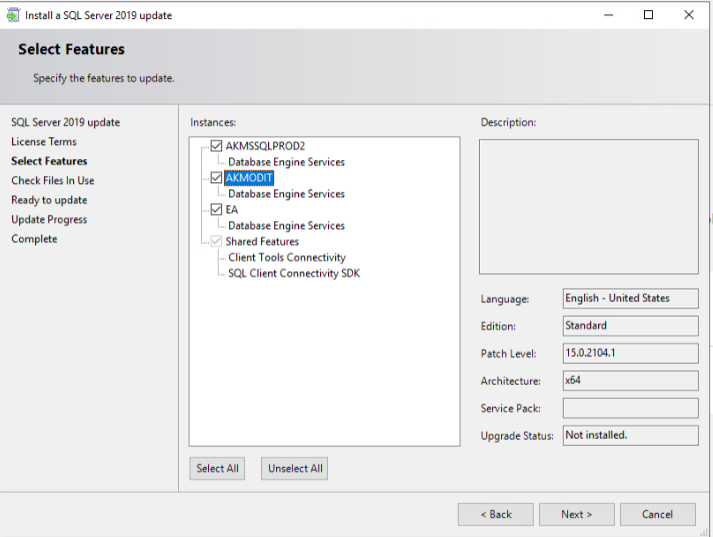Click the SQL Server installer title bar icon
Viewport: 713px width, 537px height.
[13, 15]
